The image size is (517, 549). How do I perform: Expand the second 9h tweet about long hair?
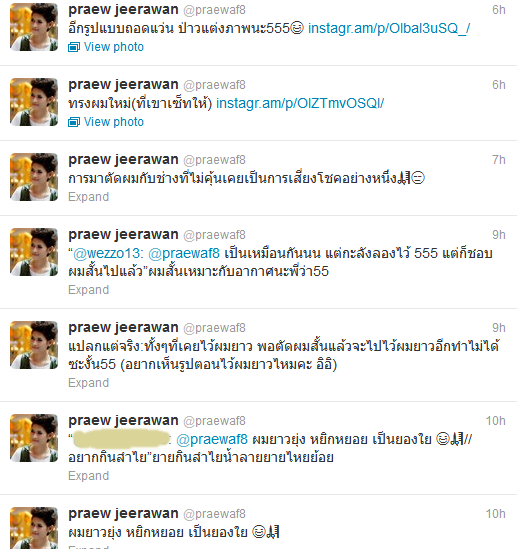click(89, 383)
